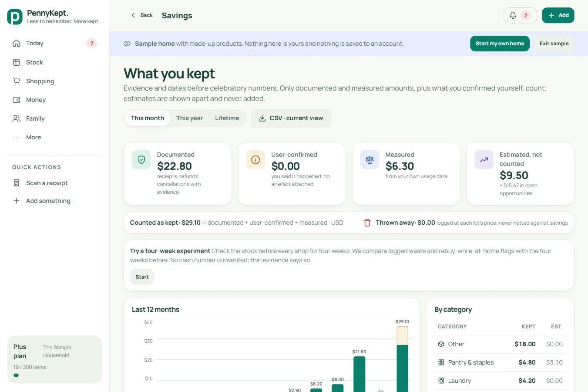Viewport: 588px width, 392px height.
Task: Click the Documented shield icon
Action: [141, 160]
